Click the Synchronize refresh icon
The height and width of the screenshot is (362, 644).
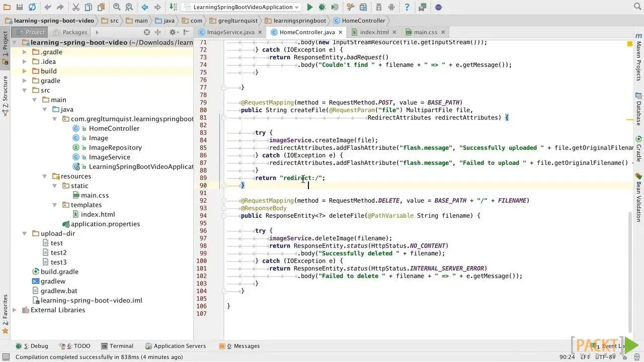point(32,7)
